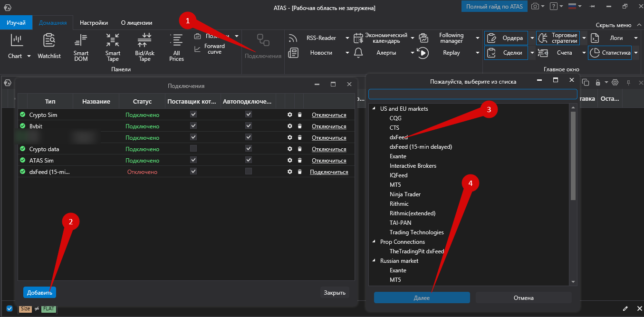Screen dimensions: 644x317
Task: Click the search field in the selection dialog
Action: 472,94
